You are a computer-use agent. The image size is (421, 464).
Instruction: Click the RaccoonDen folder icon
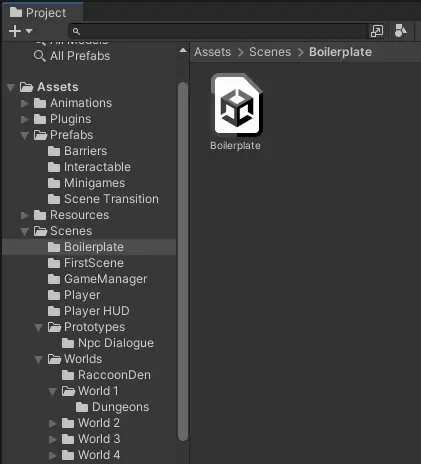click(68, 375)
